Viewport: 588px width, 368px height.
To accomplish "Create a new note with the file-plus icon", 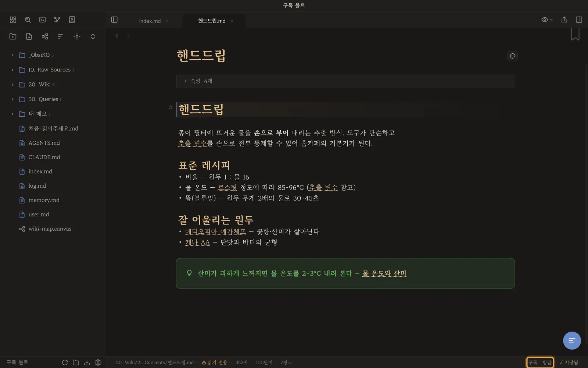I will tap(29, 36).
